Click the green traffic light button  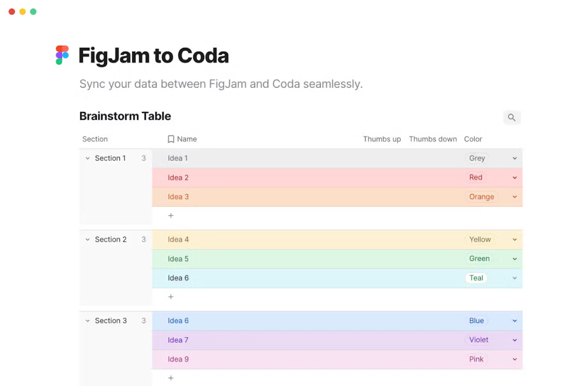(33, 11)
